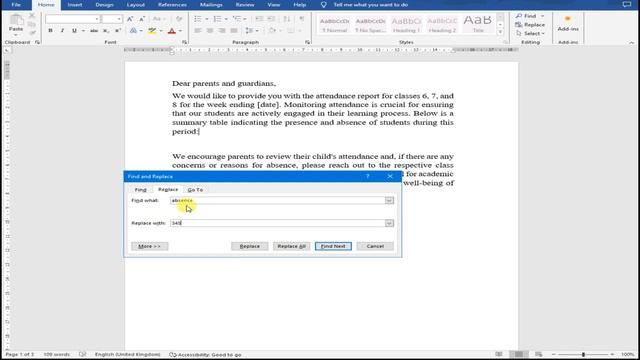640x360 pixels.
Task: Open the font name dropdown
Action: pyautogui.click(x=97, y=19)
